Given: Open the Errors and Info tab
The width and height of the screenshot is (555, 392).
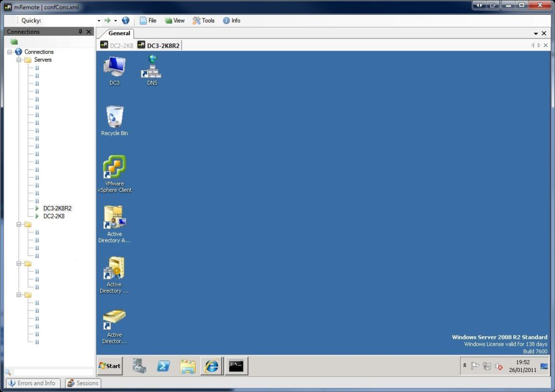Looking at the screenshot, I should pos(33,383).
